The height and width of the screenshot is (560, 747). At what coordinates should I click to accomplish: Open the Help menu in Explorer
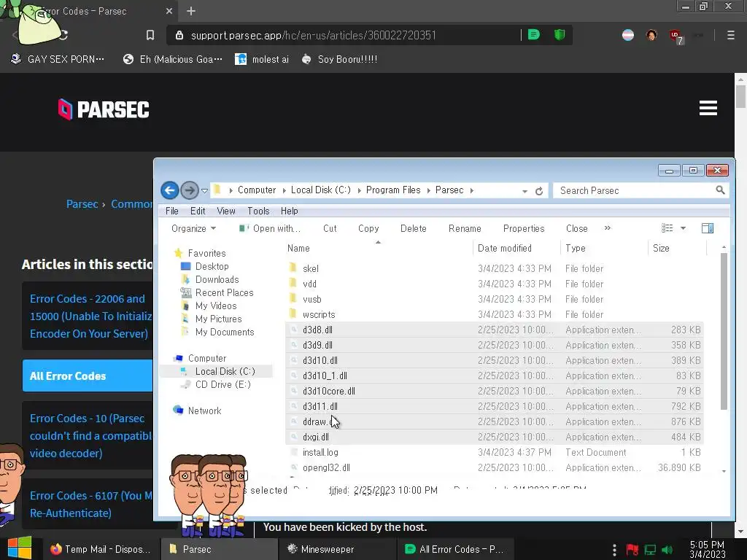click(x=289, y=211)
